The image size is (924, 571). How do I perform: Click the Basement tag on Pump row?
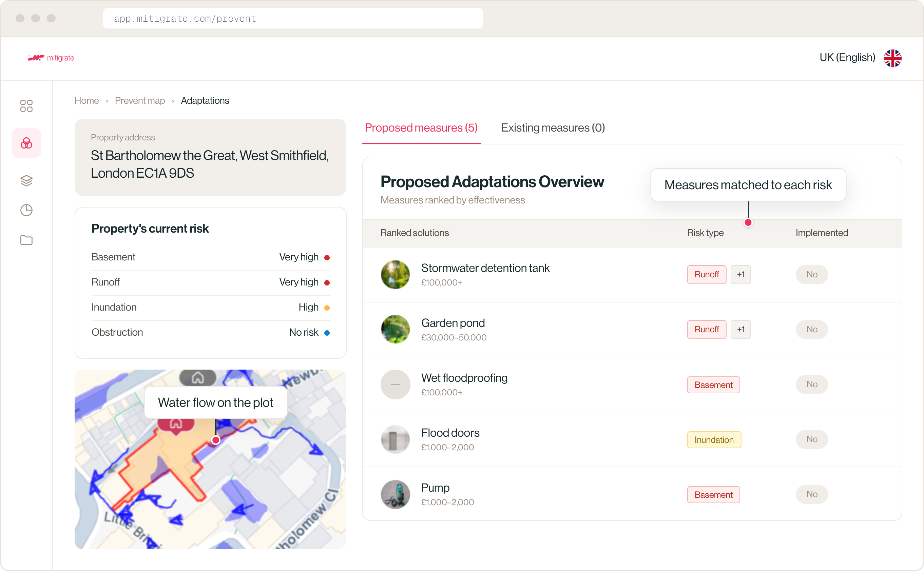click(713, 495)
